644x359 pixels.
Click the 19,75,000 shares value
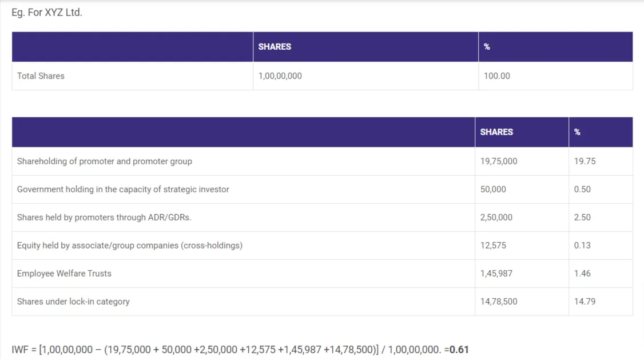pyautogui.click(x=499, y=161)
